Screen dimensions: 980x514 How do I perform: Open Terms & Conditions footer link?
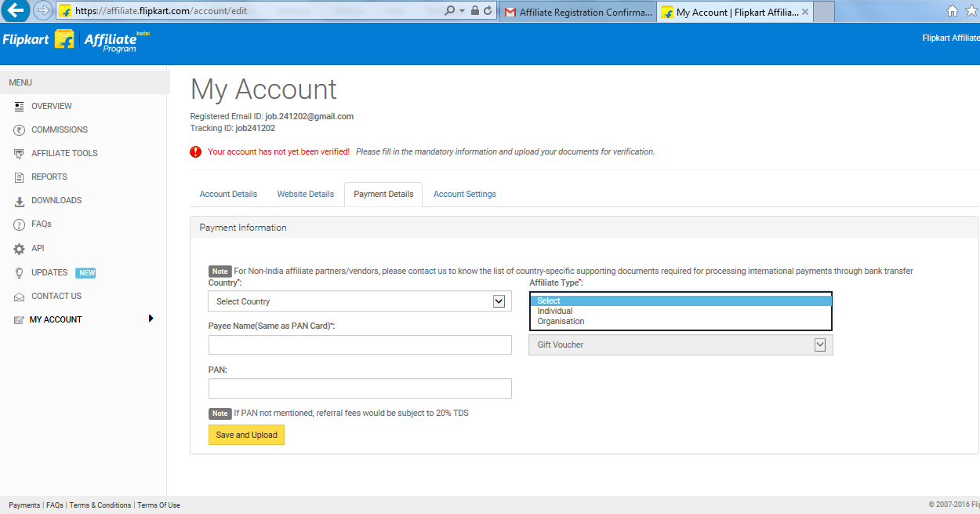click(100, 505)
